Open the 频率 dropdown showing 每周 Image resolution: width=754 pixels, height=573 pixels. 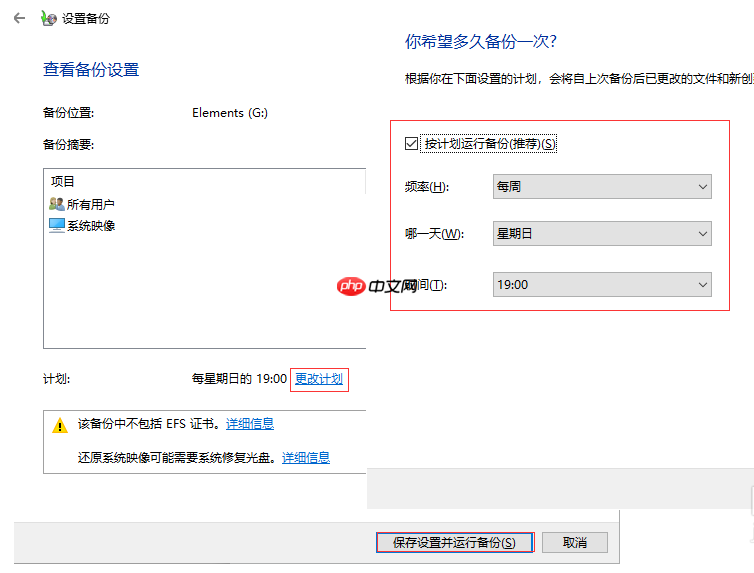click(602, 187)
